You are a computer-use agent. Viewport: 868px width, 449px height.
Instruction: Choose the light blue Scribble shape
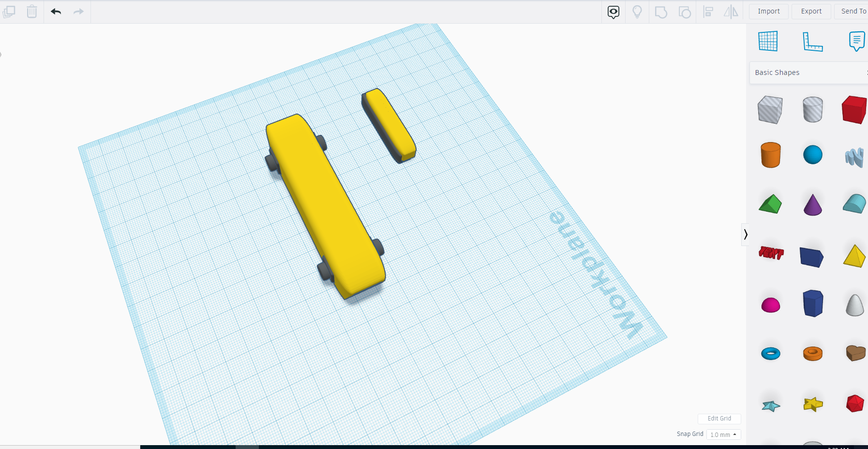click(x=855, y=158)
